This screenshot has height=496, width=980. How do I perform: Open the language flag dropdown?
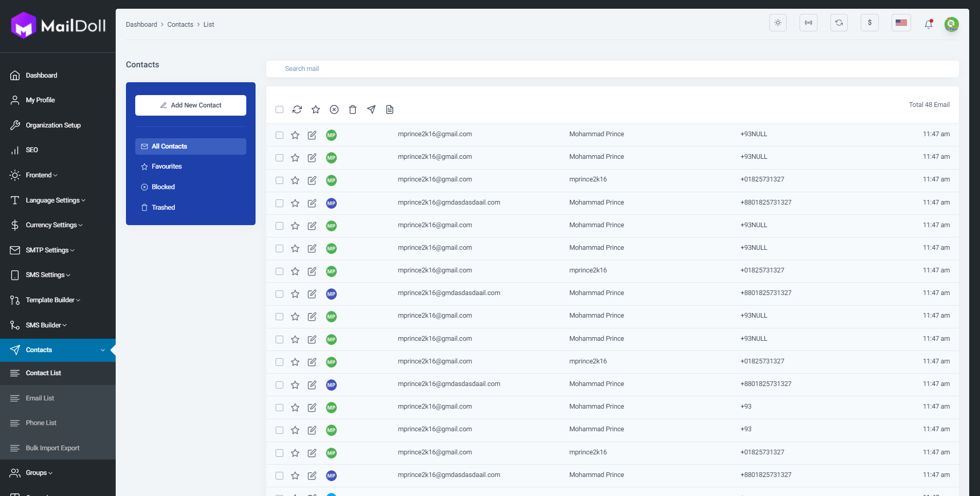901,23
